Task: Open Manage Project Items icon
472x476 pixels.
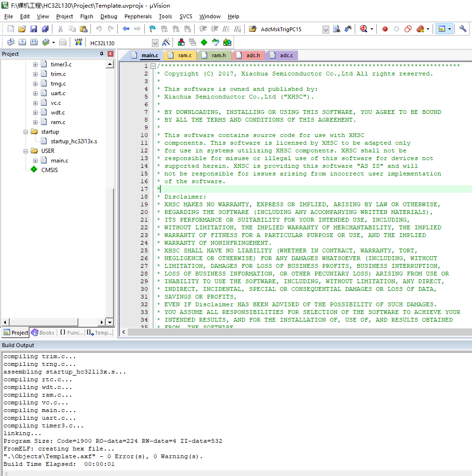Action: pyautogui.click(x=181, y=42)
